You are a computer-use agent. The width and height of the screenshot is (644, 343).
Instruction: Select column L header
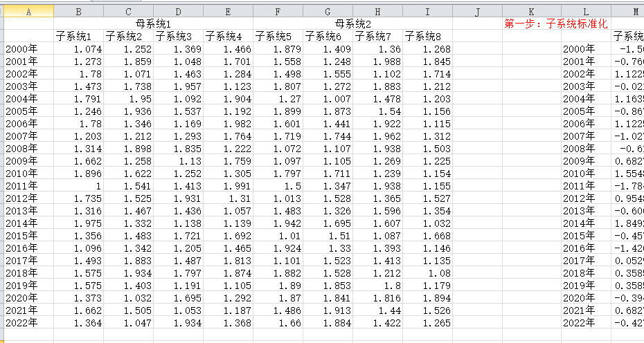[x=586, y=12]
